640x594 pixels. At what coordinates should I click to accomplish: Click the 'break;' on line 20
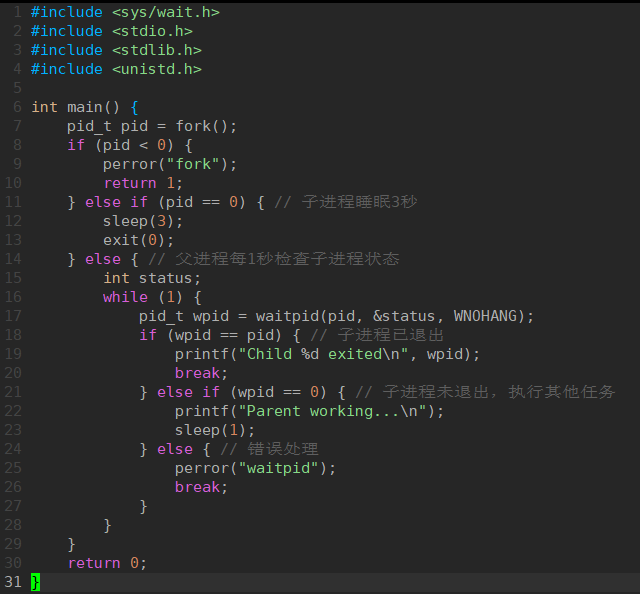(201, 373)
